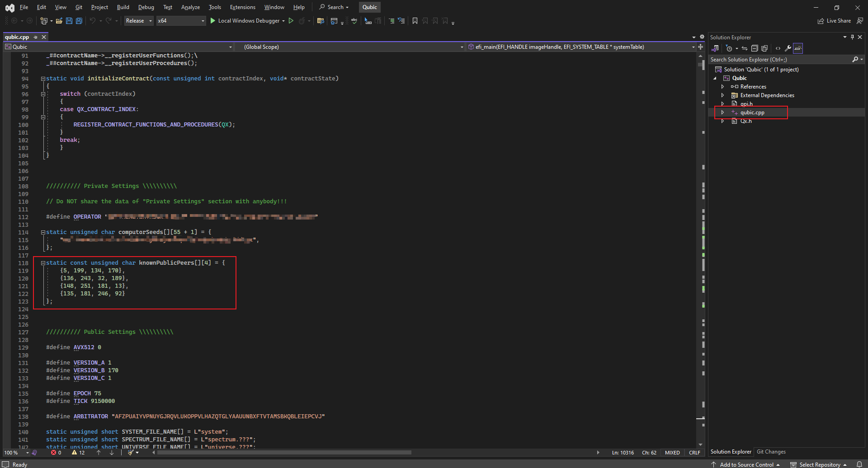868x468 pixels.
Task: Click Switch Views icon in Solution Explorer
Action: coord(715,48)
